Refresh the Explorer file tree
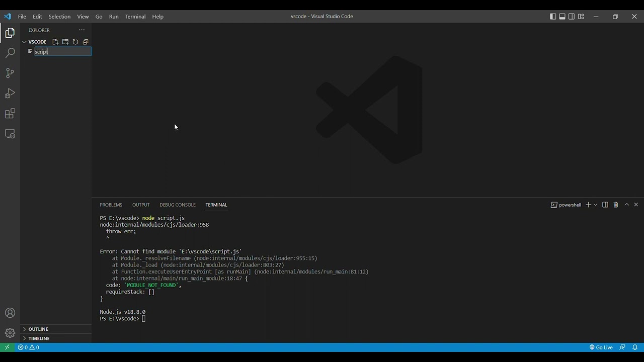Image resolution: width=644 pixels, height=362 pixels. 75,42
